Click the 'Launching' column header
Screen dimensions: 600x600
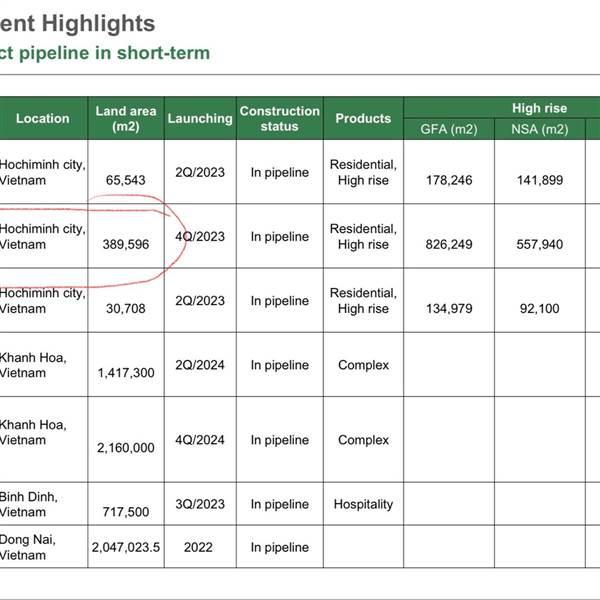pyautogui.click(x=200, y=118)
